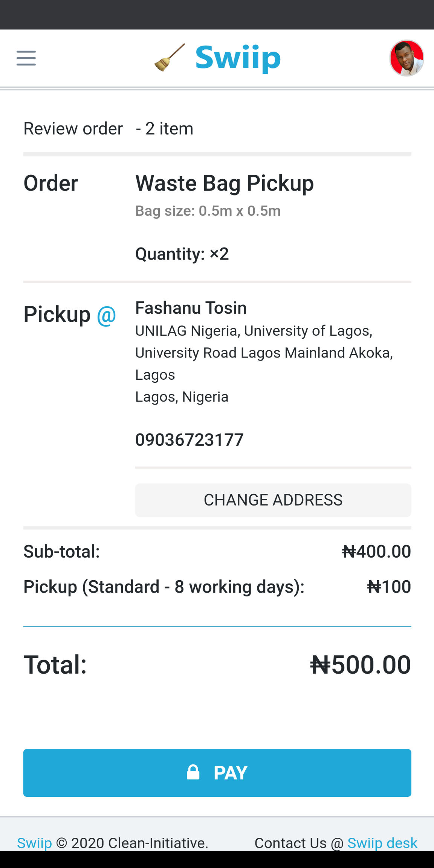Click the Review order heading
Viewport: 434px width, 868px height.
pos(73,129)
